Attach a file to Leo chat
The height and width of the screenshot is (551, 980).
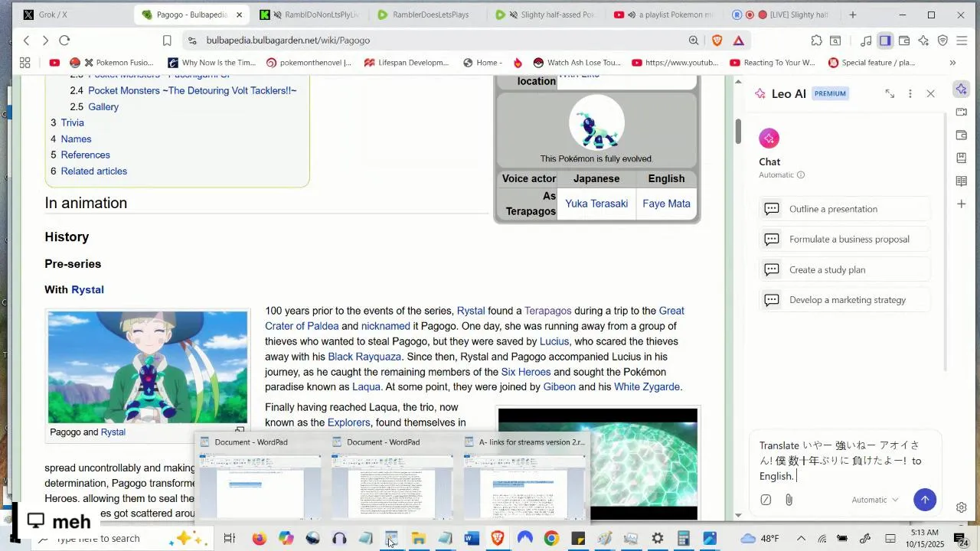[789, 500]
